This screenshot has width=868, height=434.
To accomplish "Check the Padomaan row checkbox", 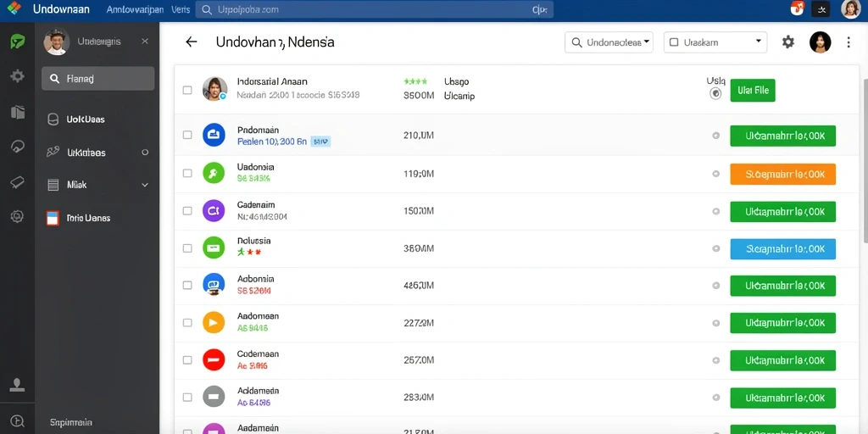I will point(187,135).
